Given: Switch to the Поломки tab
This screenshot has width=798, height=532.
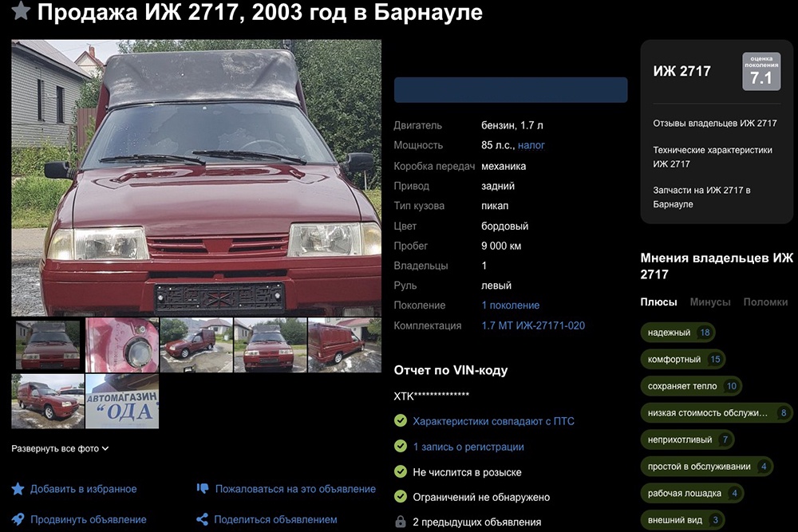Looking at the screenshot, I should pos(765,302).
